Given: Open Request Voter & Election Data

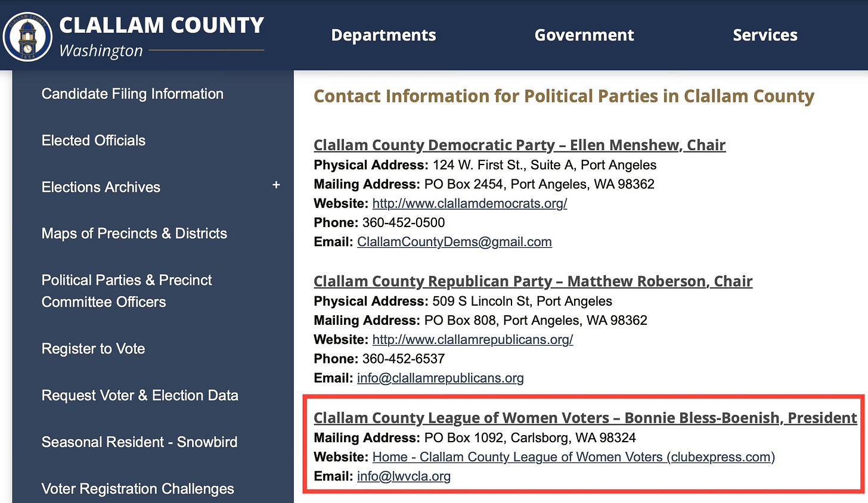Looking at the screenshot, I should pos(139,395).
